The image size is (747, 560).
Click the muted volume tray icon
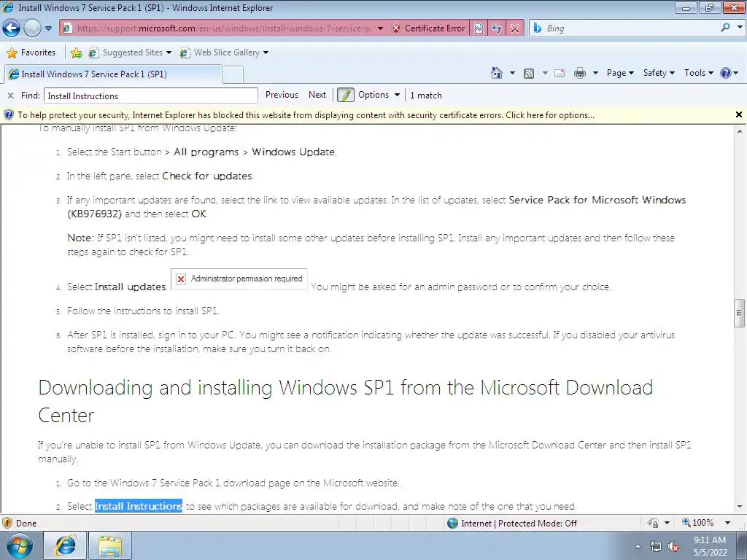point(673,547)
